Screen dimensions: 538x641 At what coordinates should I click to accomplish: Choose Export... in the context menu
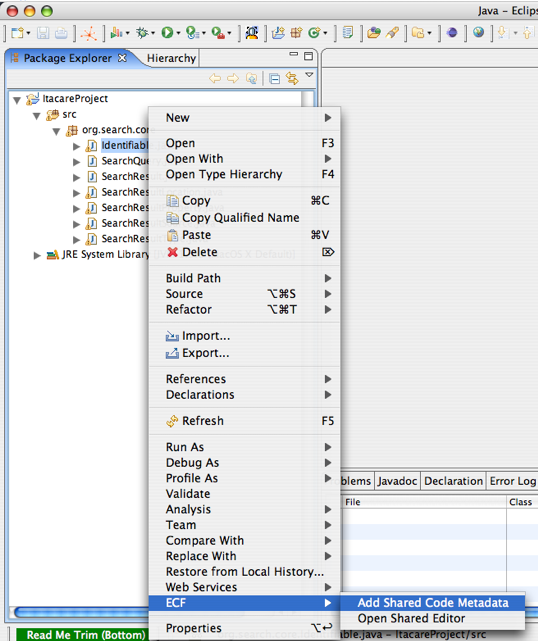point(244,353)
